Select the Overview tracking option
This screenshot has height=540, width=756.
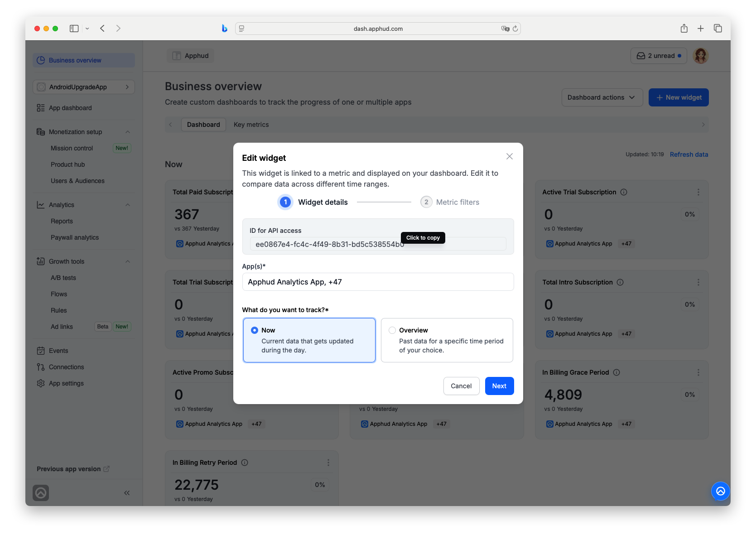447,340
